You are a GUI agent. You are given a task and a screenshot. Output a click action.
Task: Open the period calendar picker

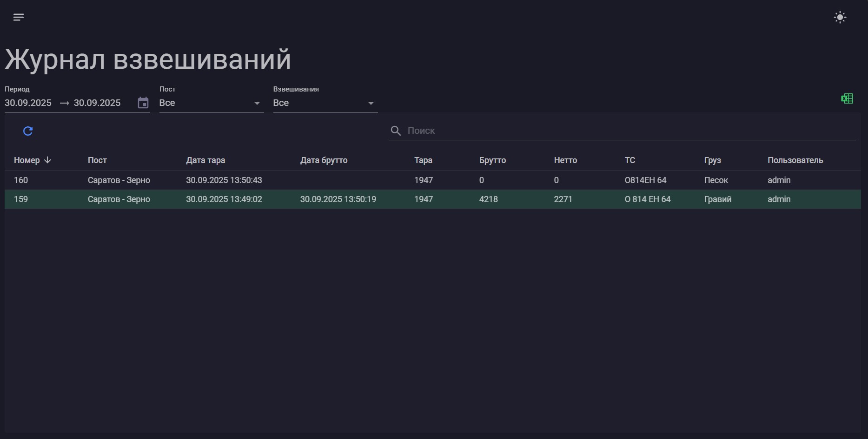143,103
